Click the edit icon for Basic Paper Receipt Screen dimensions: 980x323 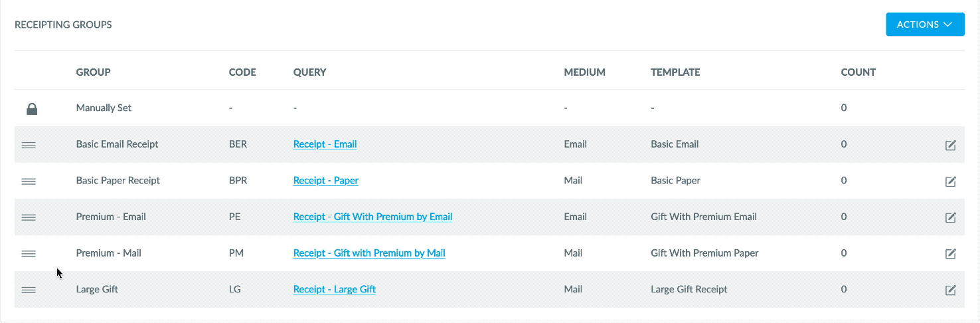950,181
